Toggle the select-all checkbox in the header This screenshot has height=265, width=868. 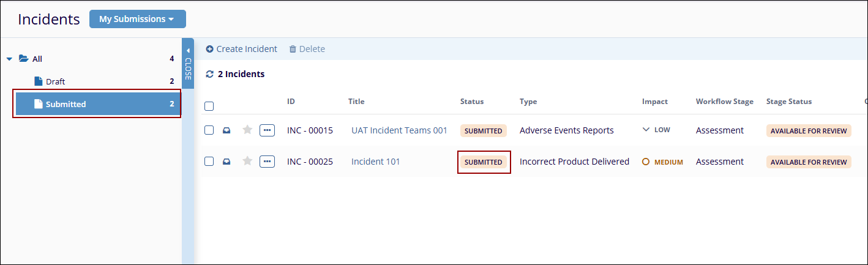click(x=209, y=106)
